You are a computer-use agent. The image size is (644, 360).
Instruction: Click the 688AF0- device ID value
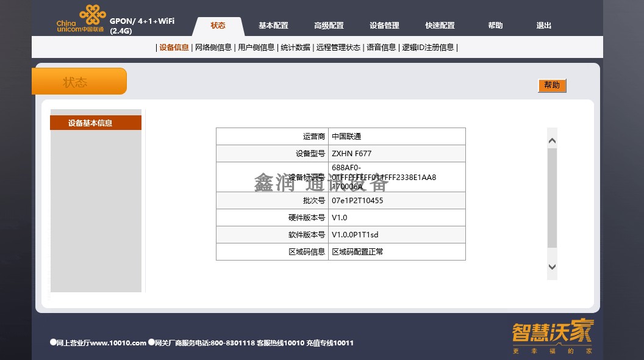tap(384, 177)
